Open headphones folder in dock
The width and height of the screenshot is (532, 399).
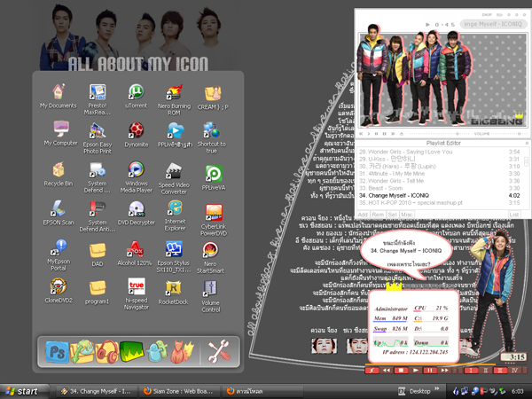tap(107, 352)
